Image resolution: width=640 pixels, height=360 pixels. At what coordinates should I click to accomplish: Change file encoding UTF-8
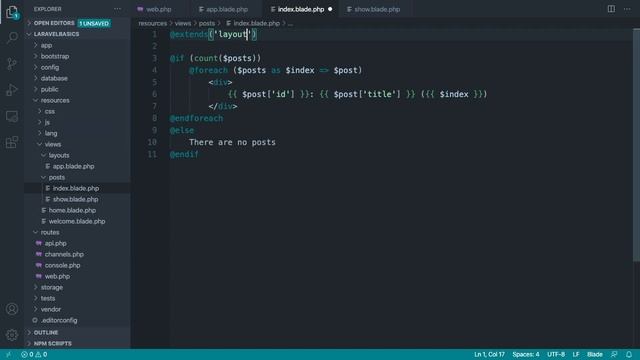click(x=556, y=354)
